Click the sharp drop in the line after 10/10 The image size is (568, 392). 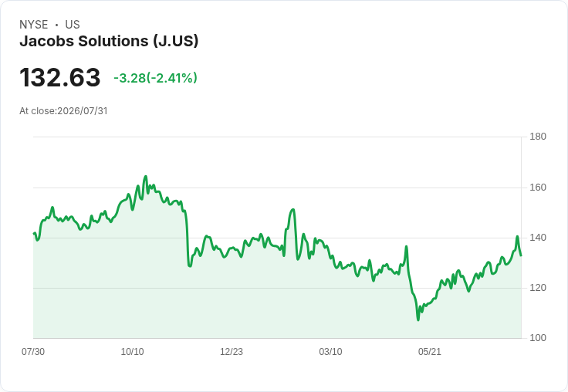click(x=188, y=239)
